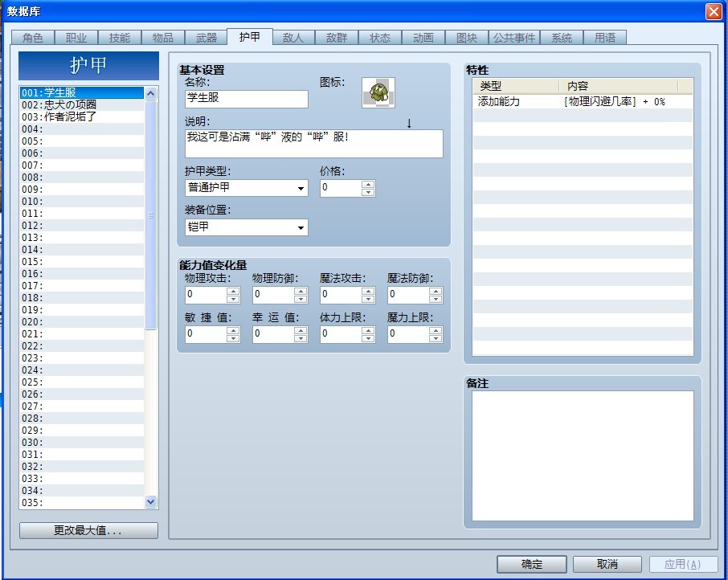Viewport: 728px width, 580px height.
Task: Switch to the 职业 tab
Action: point(76,38)
